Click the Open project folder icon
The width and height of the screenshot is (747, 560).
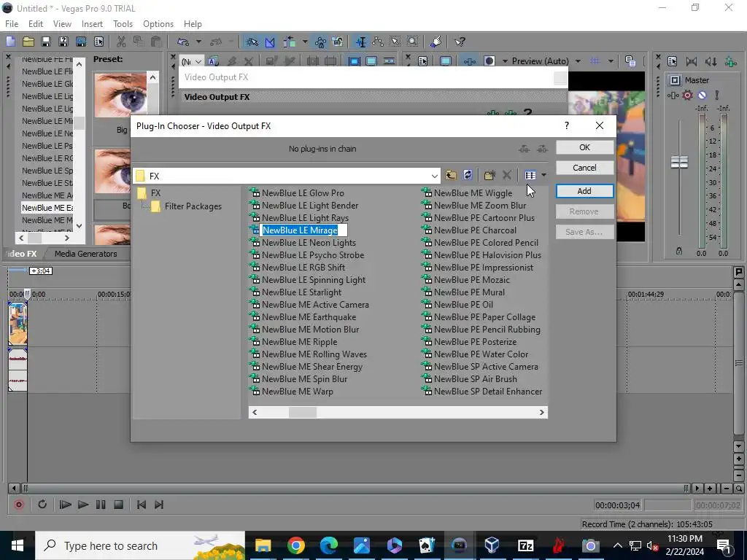point(28,42)
